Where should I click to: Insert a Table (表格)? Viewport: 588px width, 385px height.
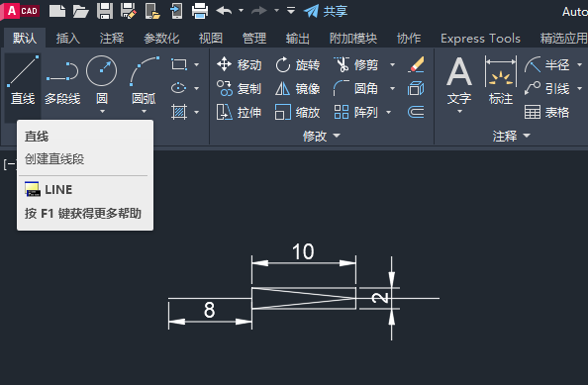547,112
